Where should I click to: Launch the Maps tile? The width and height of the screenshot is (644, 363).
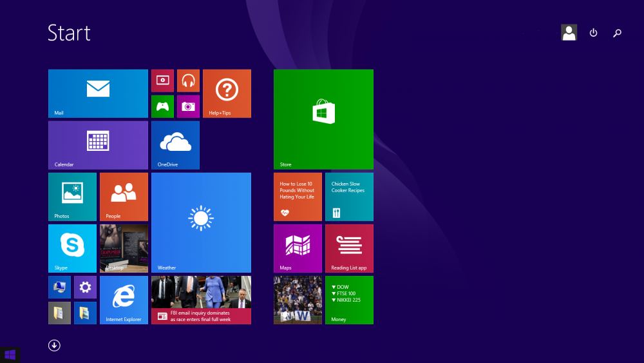[298, 248]
